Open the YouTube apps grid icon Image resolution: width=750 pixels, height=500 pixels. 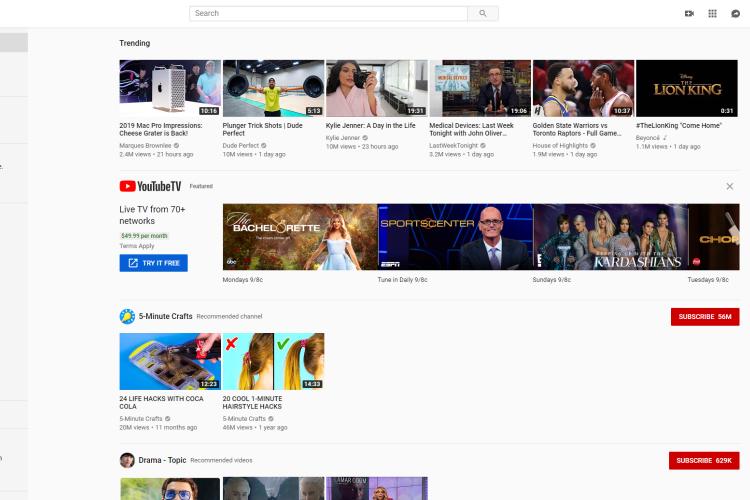(x=712, y=13)
